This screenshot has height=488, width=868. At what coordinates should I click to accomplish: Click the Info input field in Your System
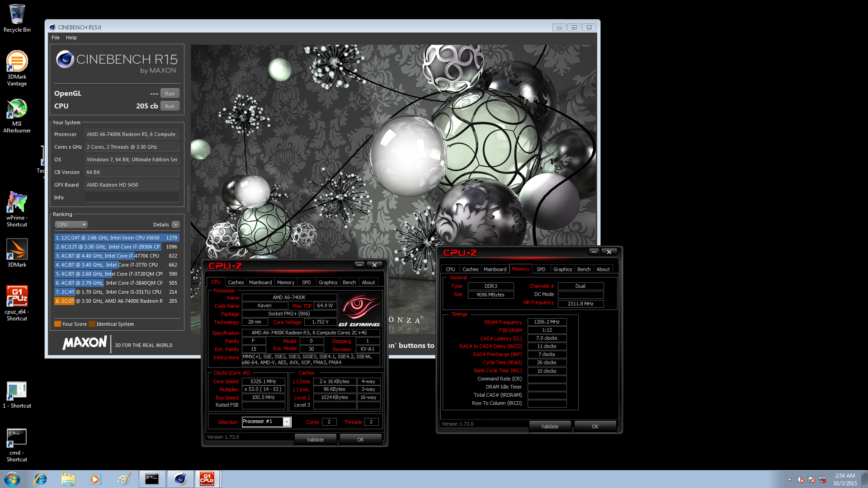132,197
